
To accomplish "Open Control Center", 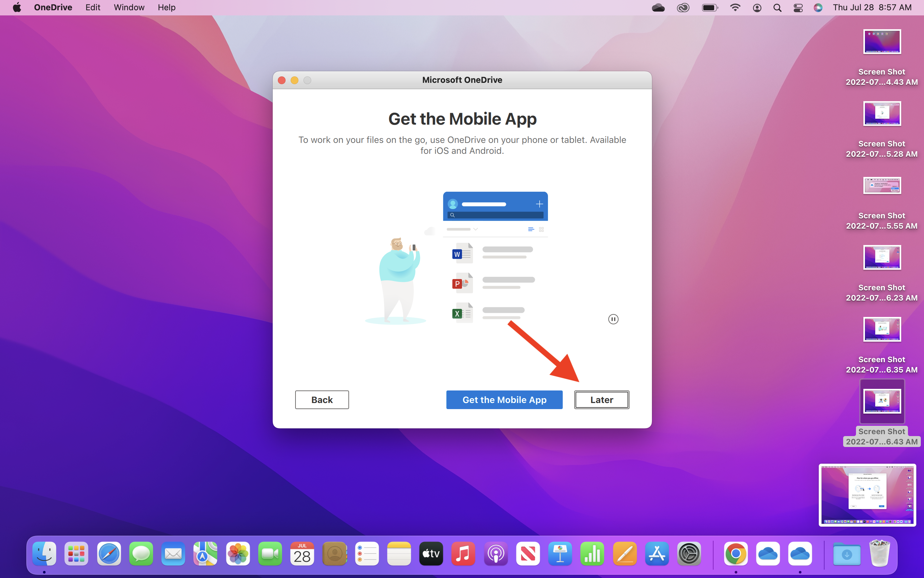I will pyautogui.click(x=798, y=8).
